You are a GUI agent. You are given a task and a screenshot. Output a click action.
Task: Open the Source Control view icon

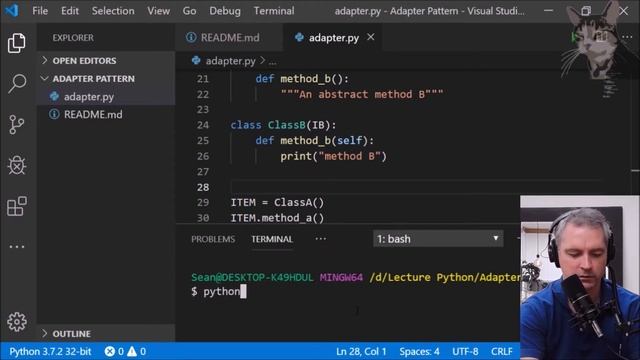(x=17, y=124)
